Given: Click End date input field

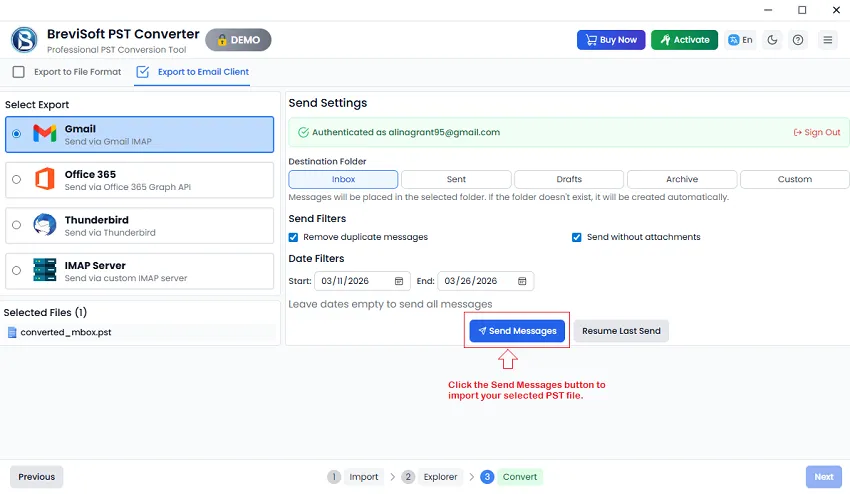Looking at the screenshot, I should click(x=486, y=281).
